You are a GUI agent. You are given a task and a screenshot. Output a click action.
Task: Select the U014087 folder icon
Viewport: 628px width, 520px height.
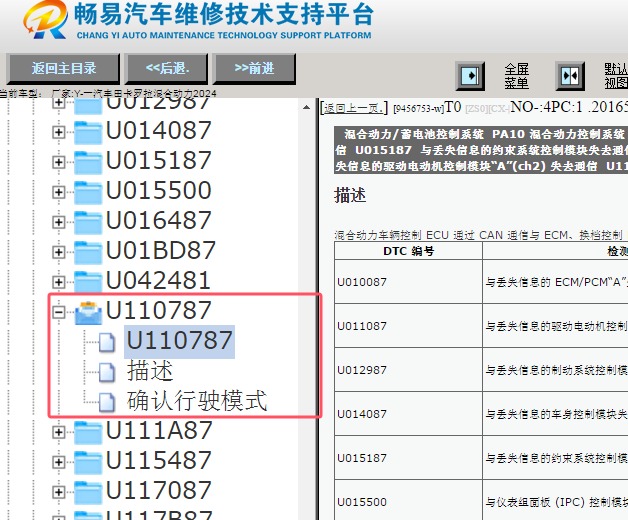pos(88,133)
